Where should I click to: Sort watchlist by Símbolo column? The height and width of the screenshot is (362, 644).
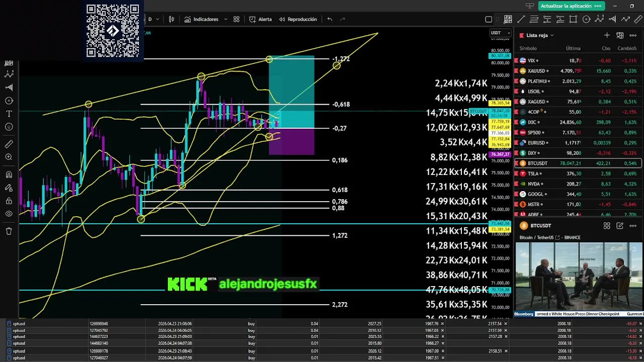528,48
